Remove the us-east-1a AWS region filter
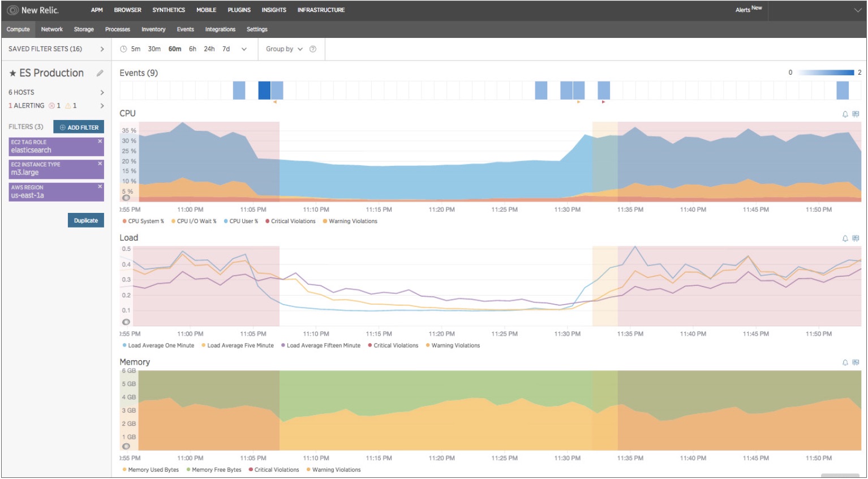 (100, 186)
